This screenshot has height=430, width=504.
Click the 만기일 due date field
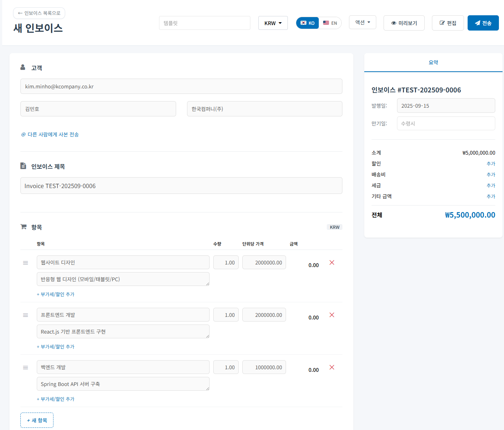(446, 123)
